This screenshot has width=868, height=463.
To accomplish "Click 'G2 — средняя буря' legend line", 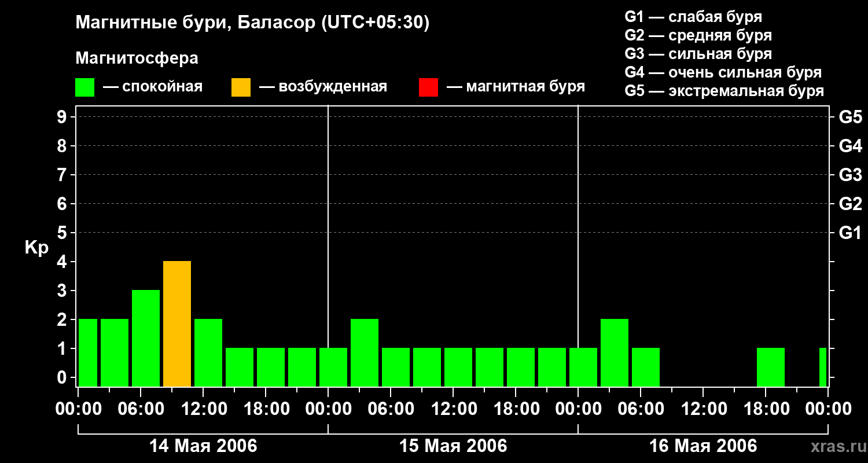I will [x=698, y=35].
